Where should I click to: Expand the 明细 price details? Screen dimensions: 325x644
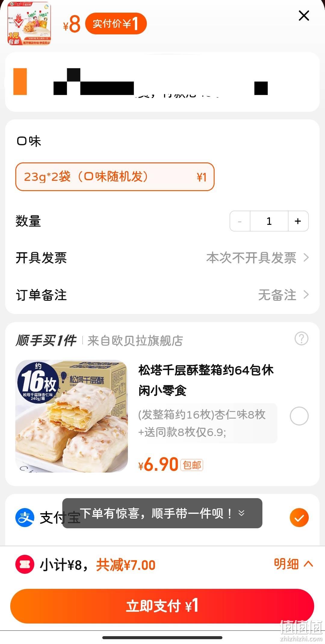293,564
